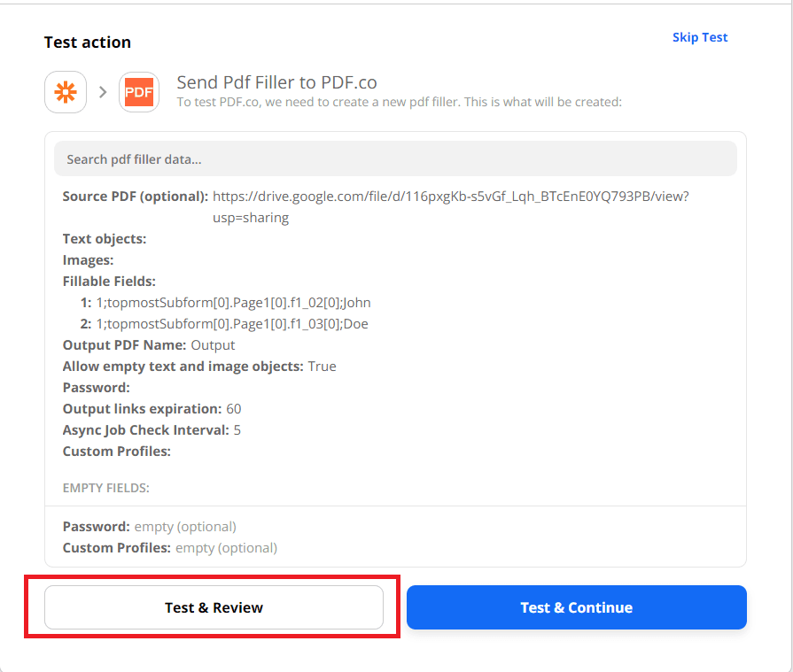Click the Output PDF Name row
This screenshot has height=672, width=793.
click(x=149, y=345)
